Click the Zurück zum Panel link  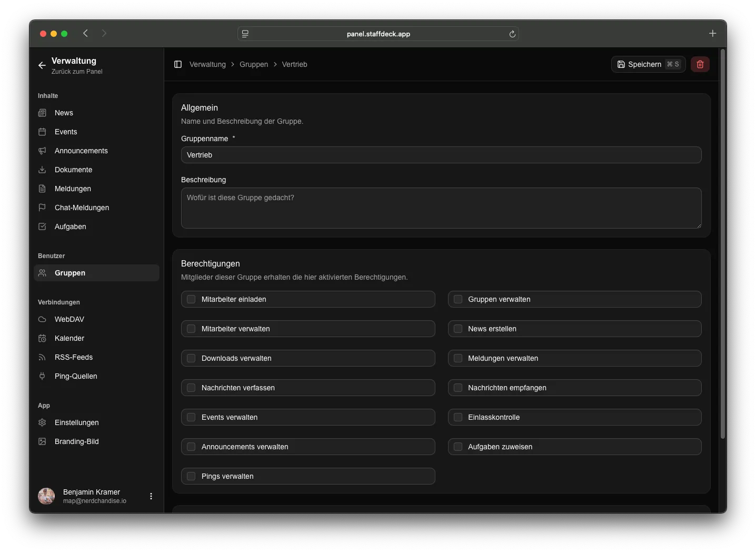click(77, 72)
